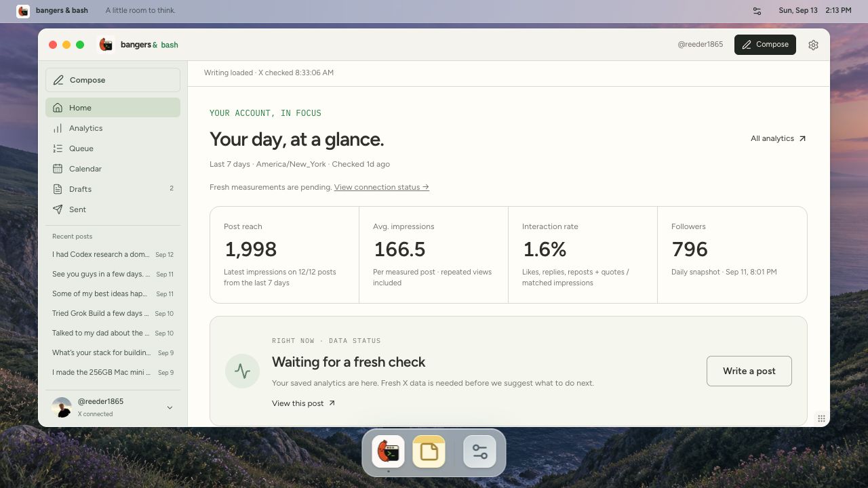This screenshot has width=868, height=488.
Task: Open the Queue section
Action: click(113, 148)
